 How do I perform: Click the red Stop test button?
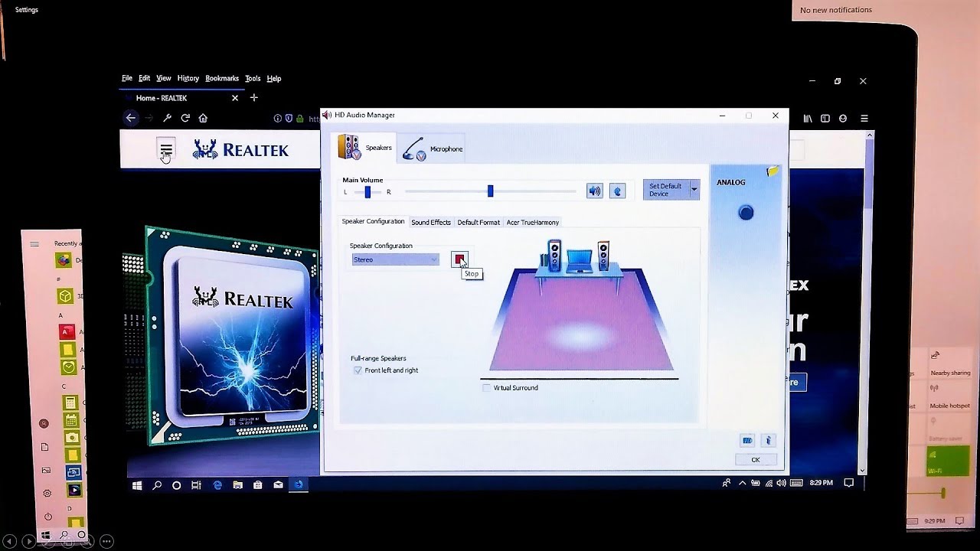click(459, 259)
